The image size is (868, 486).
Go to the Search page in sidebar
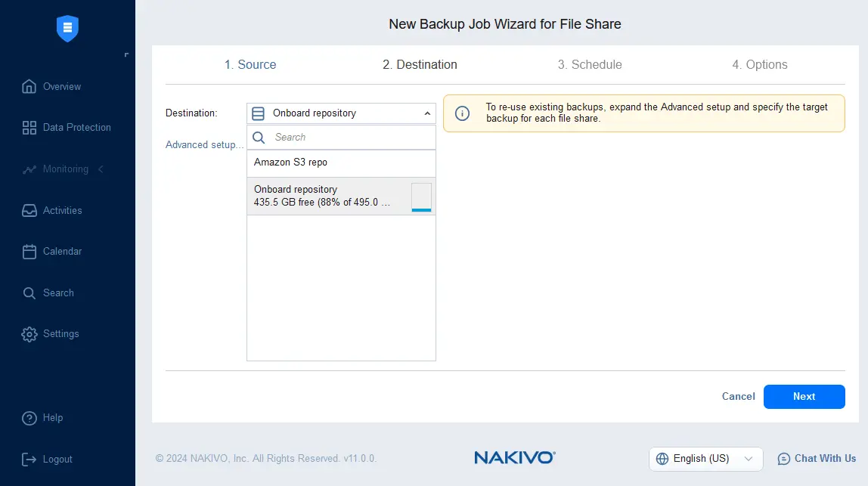tap(58, 293)
